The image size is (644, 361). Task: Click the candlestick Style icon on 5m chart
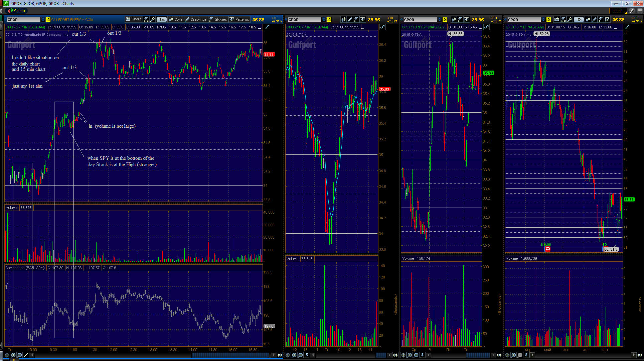click(344, 19)
